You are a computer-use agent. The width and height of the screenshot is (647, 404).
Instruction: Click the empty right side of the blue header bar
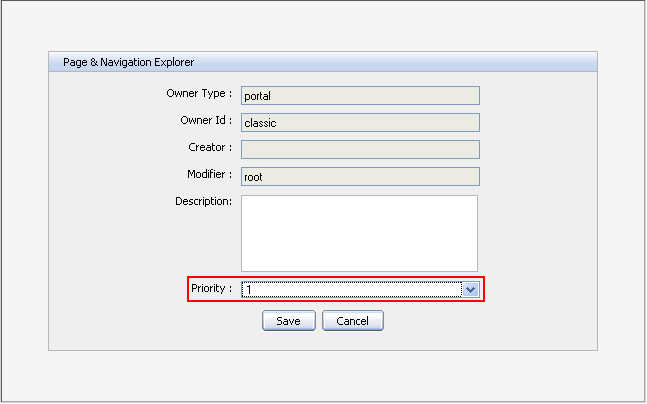450,62
